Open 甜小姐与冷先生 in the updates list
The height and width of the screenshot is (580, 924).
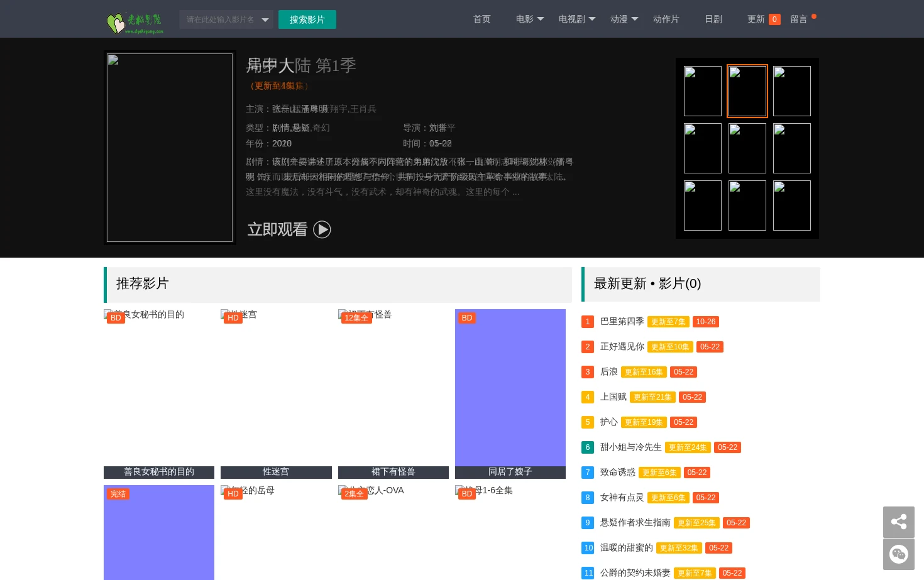pyautogui.click(x=631, y=447)
